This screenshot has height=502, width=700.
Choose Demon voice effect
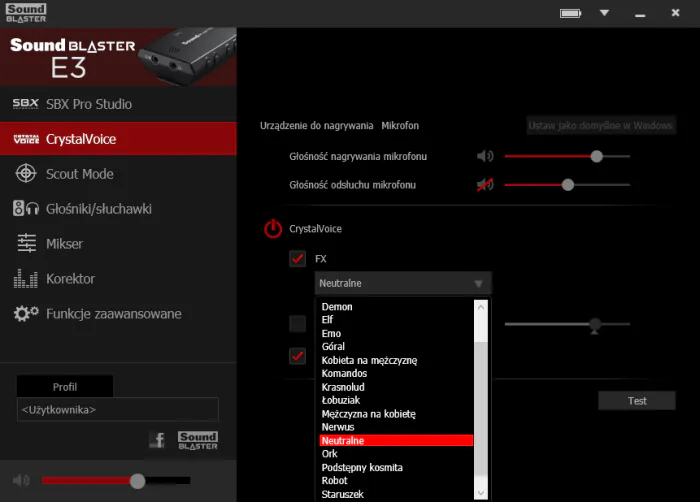point(337,307)
